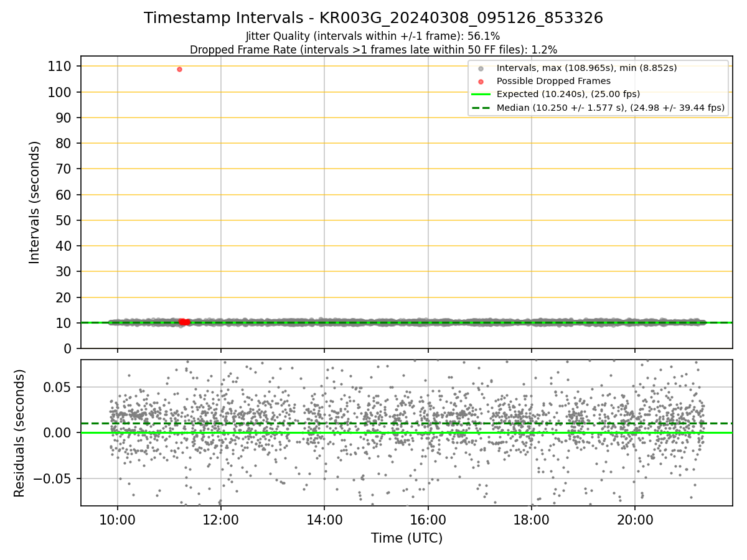The height and width of the screenshot is (560, 747).
Task: Click the '60' y-axis tick label
Action: 63,195
